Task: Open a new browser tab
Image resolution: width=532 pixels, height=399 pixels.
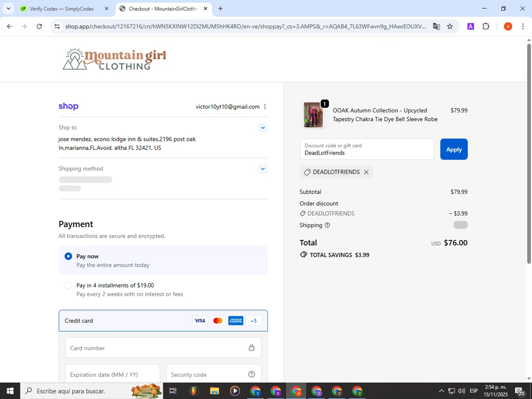Action: pos(220,9)
